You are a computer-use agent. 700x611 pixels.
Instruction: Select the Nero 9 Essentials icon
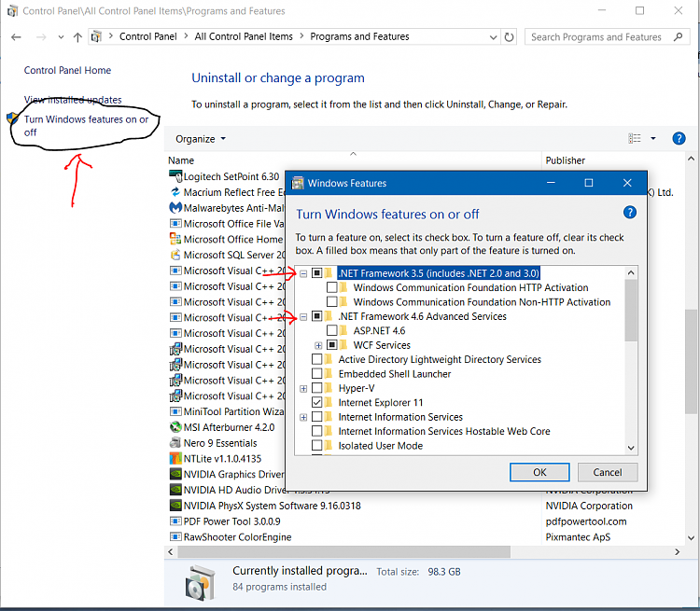click(x=175, y=443)
